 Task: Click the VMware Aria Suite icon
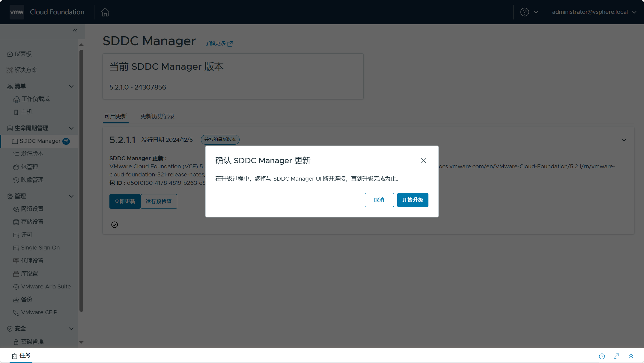[16, 287]
